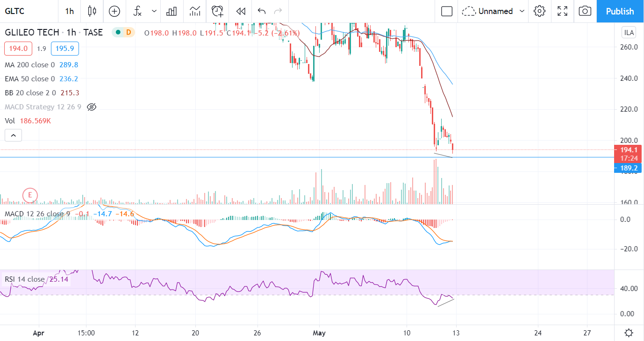The height and width of the screenshot is (341, 644).
Task: Select the MACD Strategy 12 26 9 legend
Action: point(43,107)
